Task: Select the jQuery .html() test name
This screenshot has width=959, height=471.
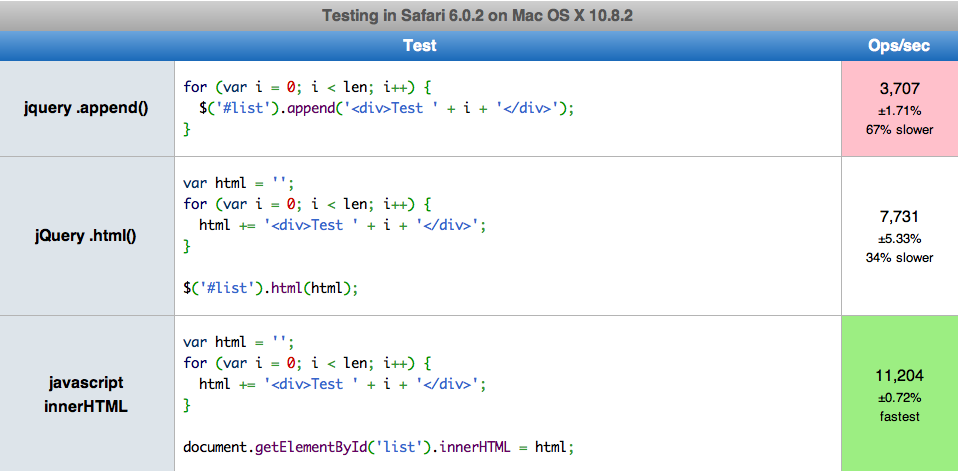Action: [86, 236]
